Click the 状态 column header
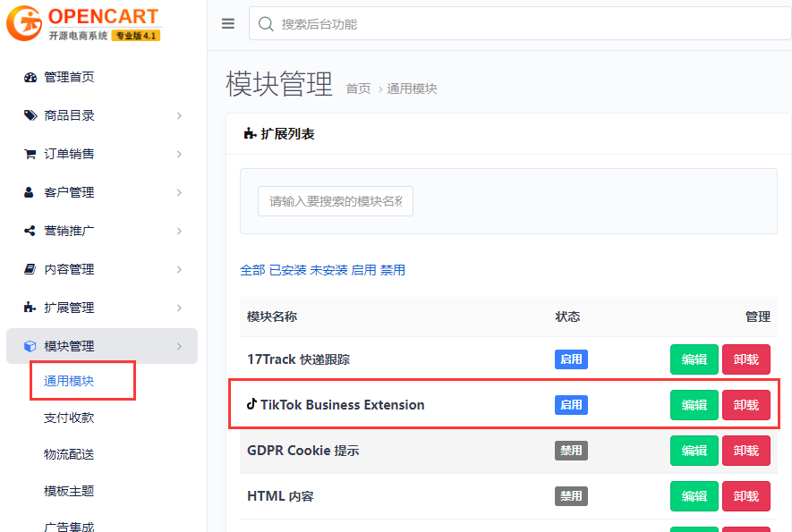 click(x=567, y=317)
